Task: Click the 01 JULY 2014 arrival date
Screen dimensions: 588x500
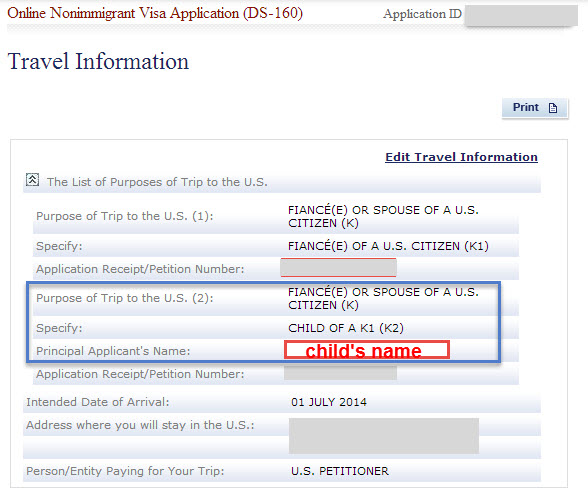Action: [x=329, y=402]
